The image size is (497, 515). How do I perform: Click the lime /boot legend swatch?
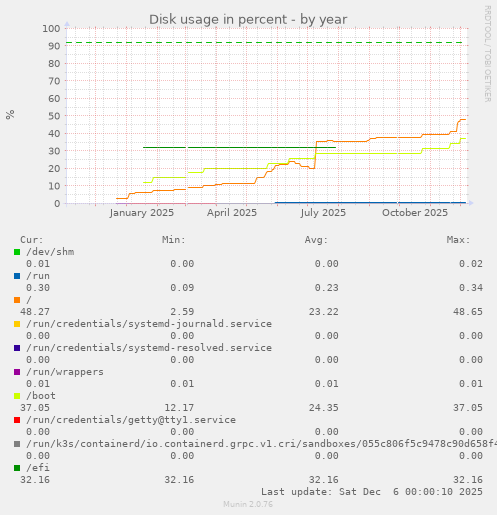[x=17, y=396]
